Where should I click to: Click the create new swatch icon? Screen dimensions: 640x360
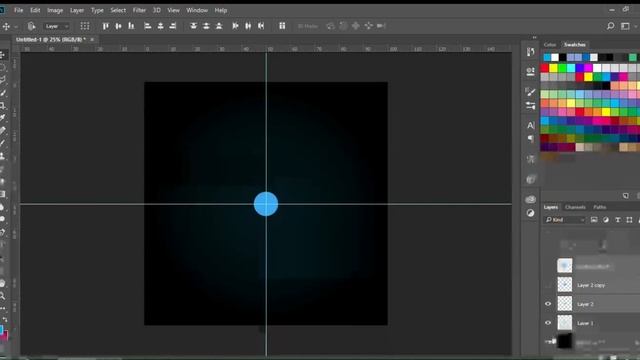click(625, 196)
